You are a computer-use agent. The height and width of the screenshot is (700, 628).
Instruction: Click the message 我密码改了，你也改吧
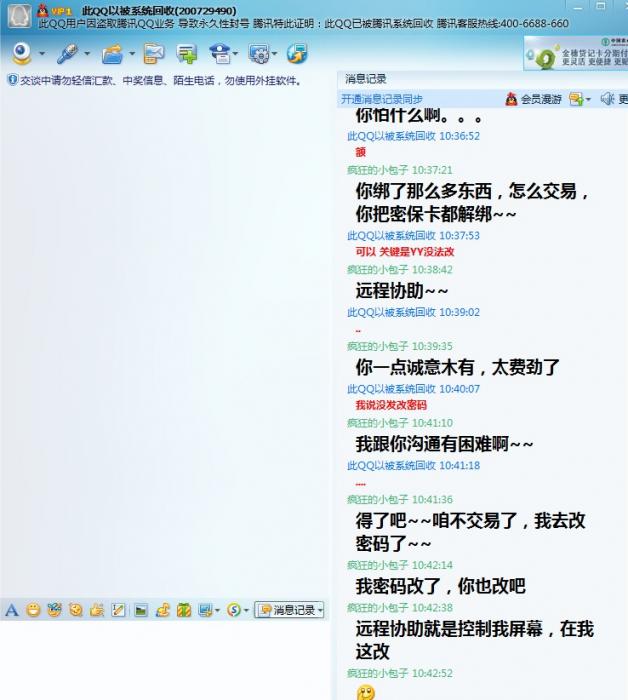[441, 586]
